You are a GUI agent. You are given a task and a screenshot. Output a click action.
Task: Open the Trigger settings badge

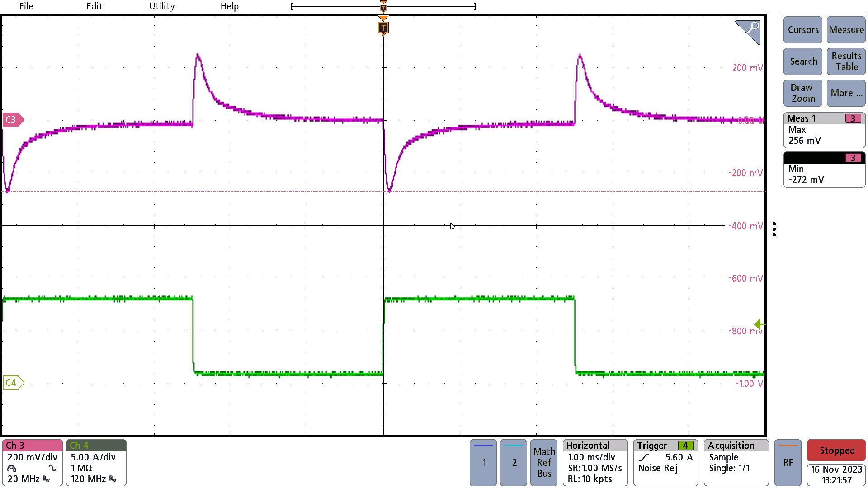point(666,463)
